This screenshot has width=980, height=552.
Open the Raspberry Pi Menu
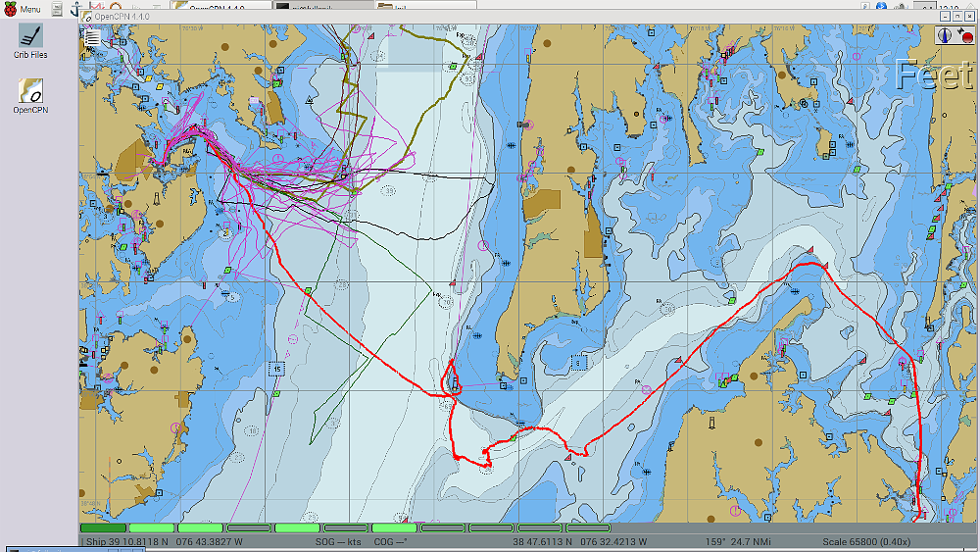[22, 8]
